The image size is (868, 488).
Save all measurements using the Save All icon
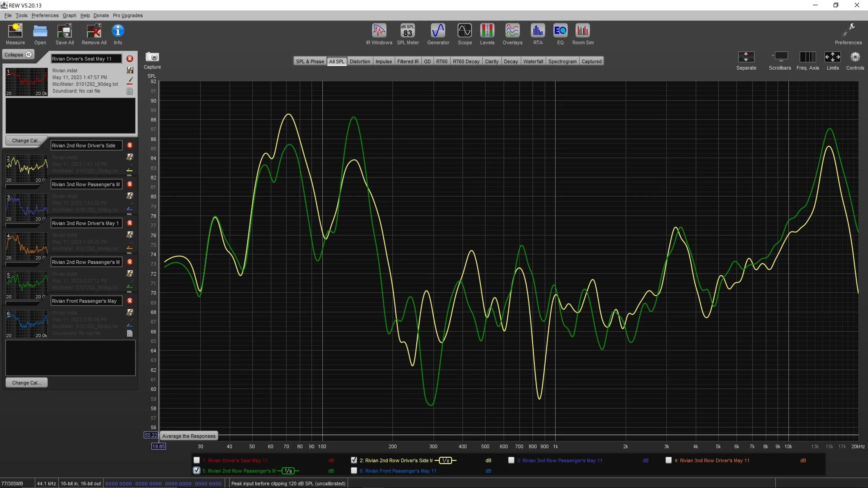click(x=65, y=34)
